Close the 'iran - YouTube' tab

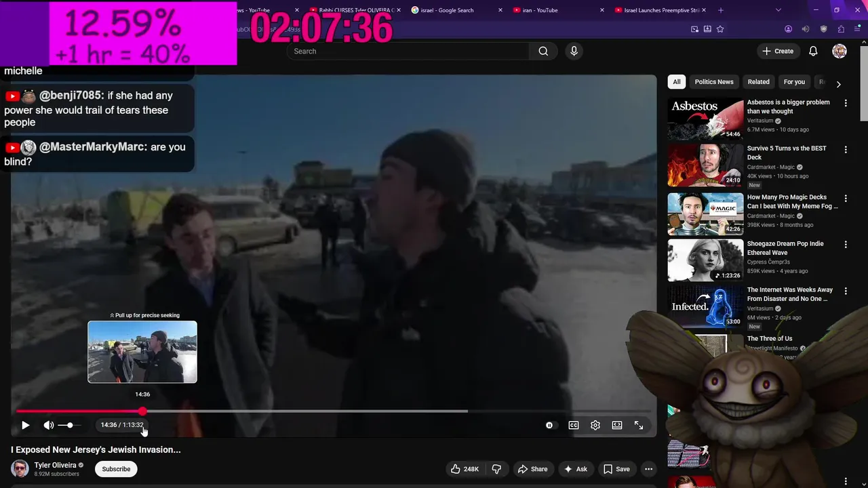tap(602, 10)
